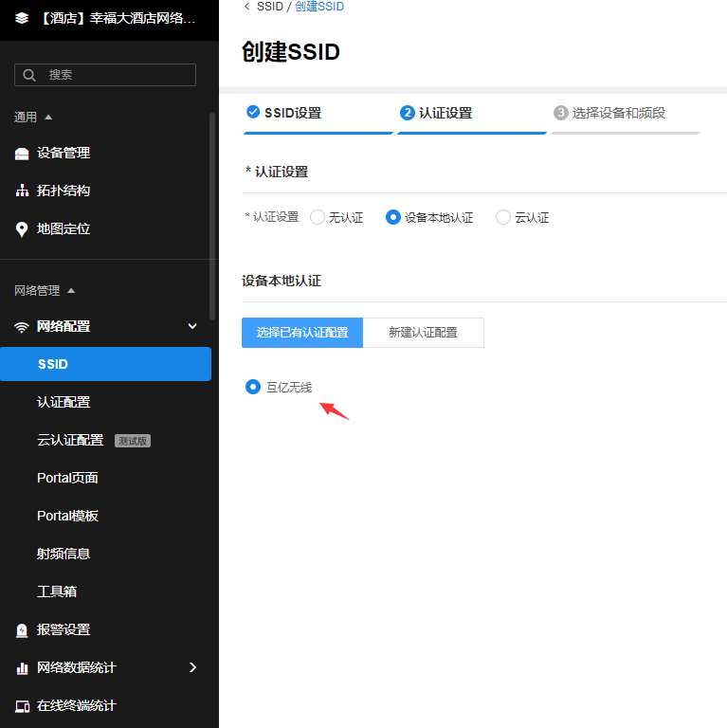727x728 pixels.
Task: Go back via SSID breadcrumb link
Action: 269,7
